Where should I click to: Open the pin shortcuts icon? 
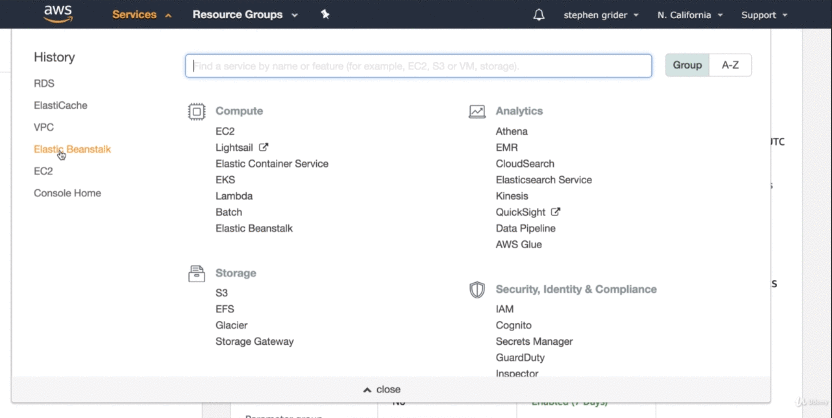click(325, 15)
